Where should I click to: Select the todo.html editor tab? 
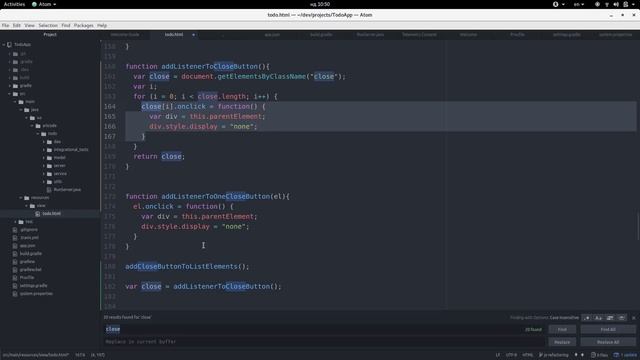[174, 35]
